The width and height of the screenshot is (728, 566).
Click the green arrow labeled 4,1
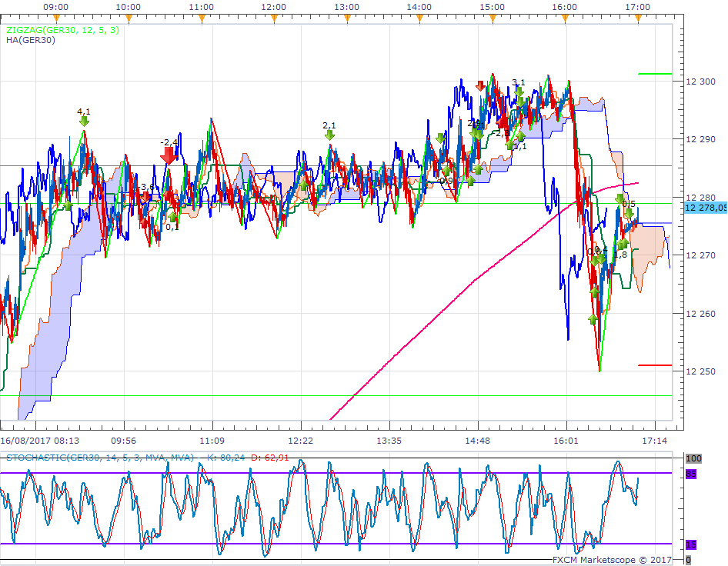[x=84, y=122]
